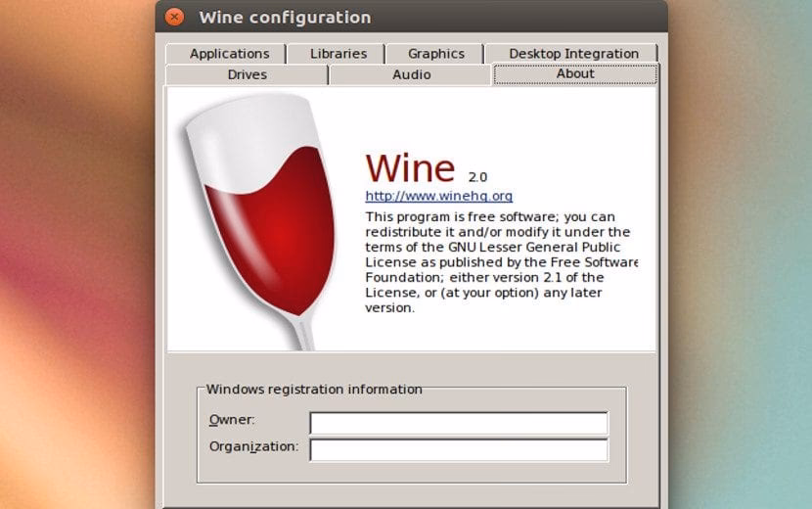Switch to the Libraries tab
The height and width of the screenshot is (509, 812).
point(337,54)
